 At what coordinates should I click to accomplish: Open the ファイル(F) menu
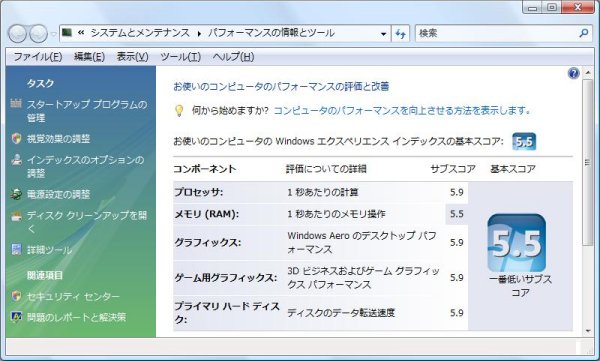click(38, 57)
